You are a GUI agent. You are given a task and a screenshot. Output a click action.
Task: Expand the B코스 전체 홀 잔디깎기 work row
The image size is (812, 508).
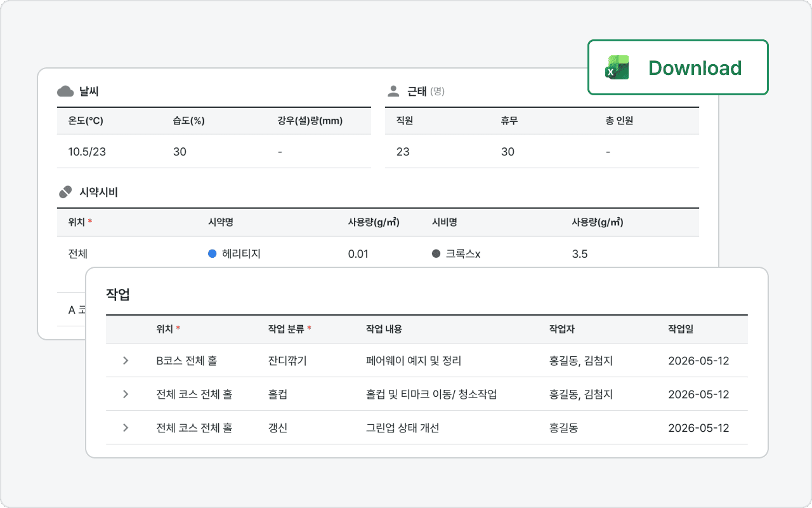coord(125,360)
